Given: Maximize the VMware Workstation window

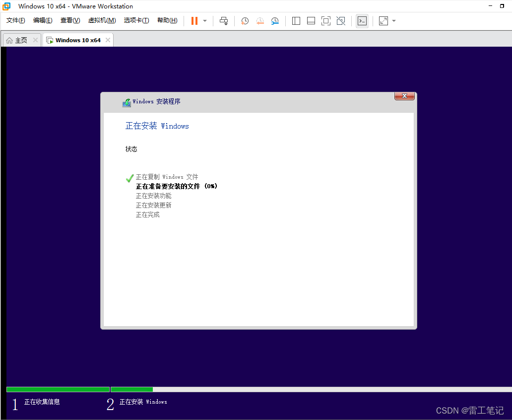Looking at the screenshot, I should click(502, 6).
